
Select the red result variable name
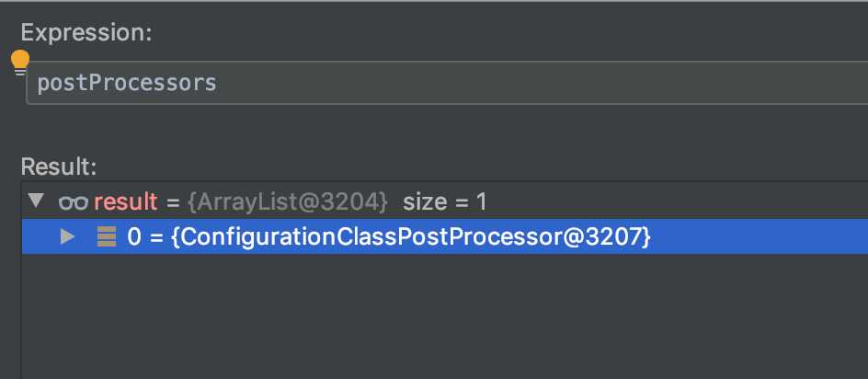(126, 201)
